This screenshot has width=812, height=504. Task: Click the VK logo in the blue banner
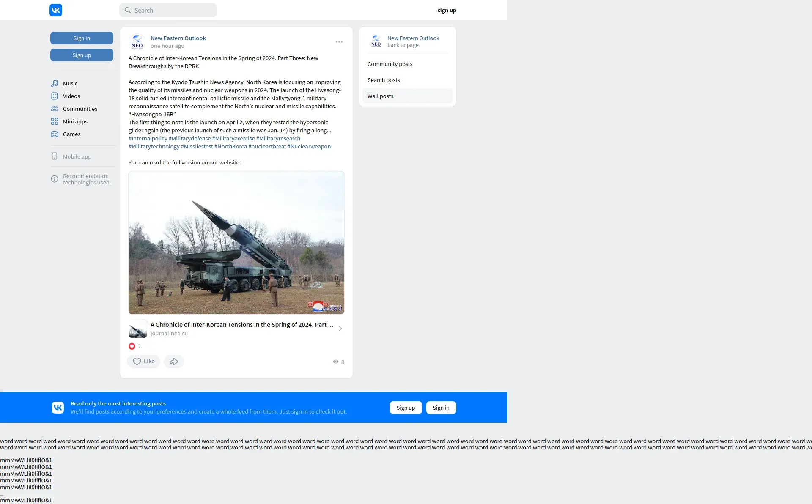tap(58, 408)
